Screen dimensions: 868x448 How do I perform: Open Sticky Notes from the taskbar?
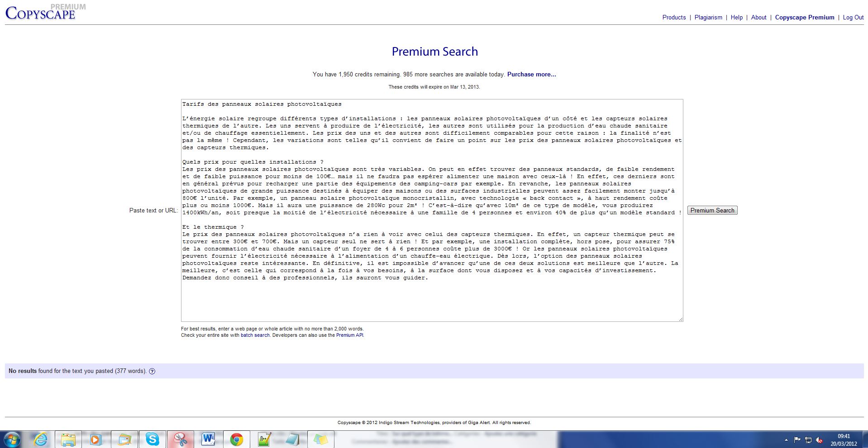click(x=320, y=439)
